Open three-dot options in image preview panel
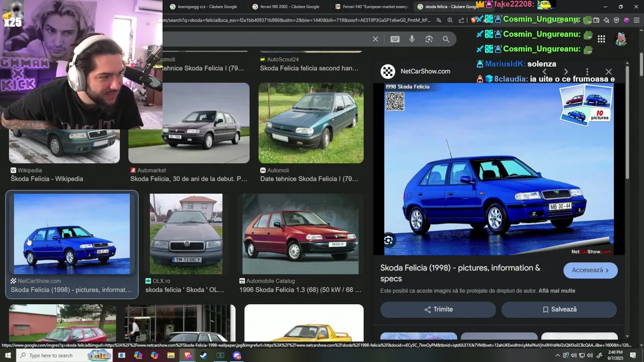This screenshot has width=644, height=362. tap(587, 72)
